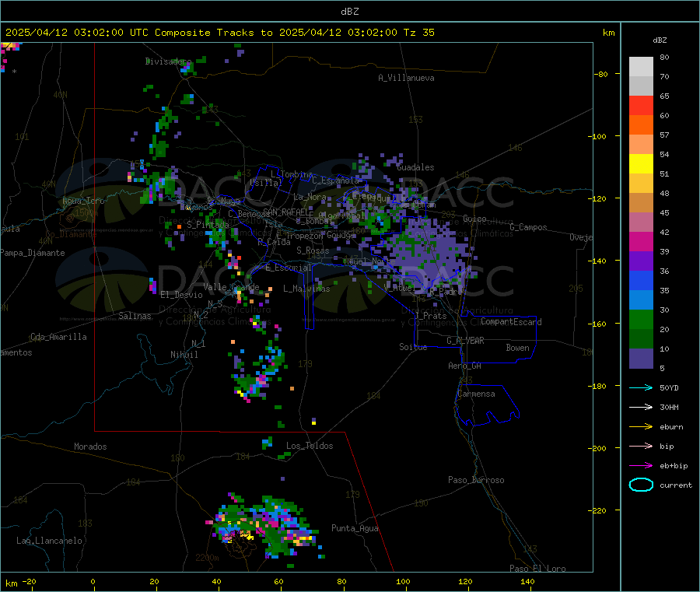Click the Carmensa location label
Image resolution: width=700 pixels, height=592 pixels.
point(476,394)
